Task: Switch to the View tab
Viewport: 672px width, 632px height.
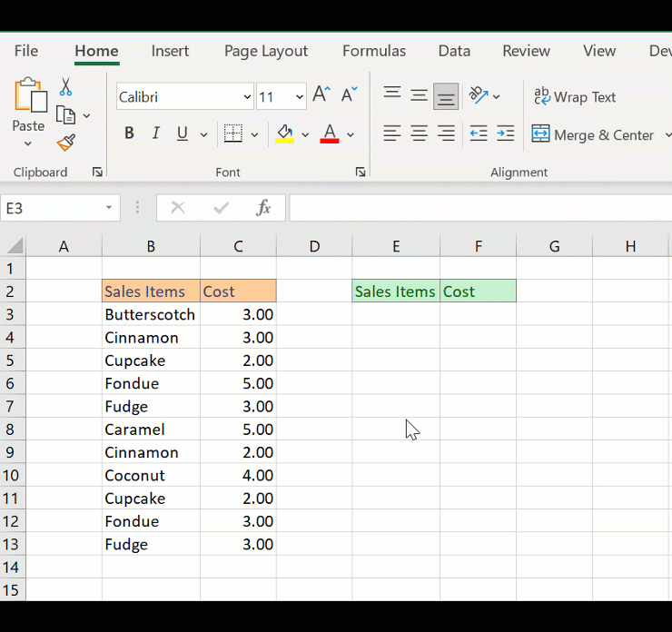Action: [x=599, y=51]
